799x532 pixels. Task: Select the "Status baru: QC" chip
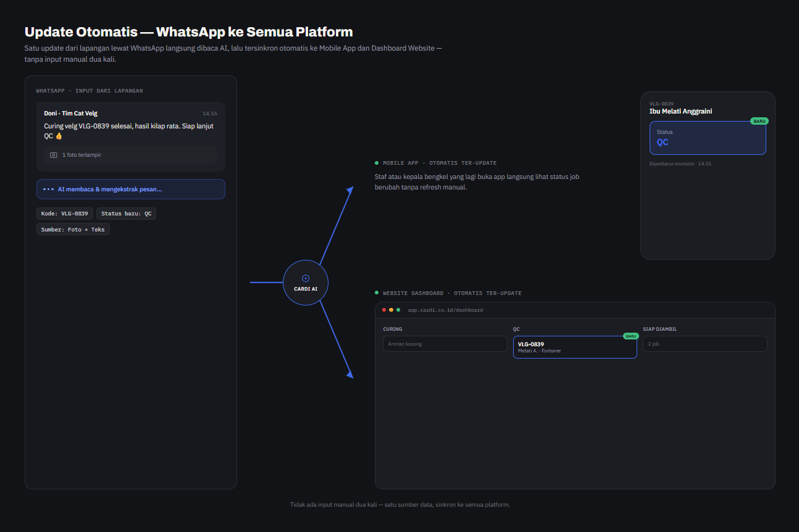tap(126, 214)
